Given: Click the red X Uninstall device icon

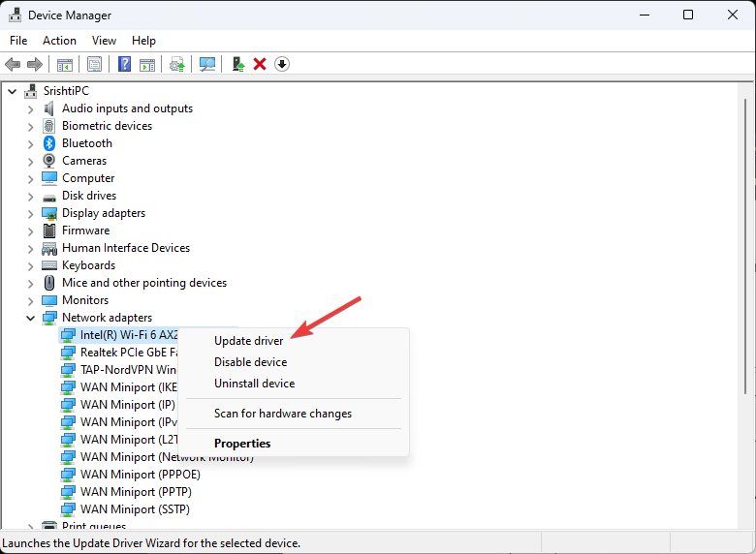Looking at the screenshot, I should (260, 64).
